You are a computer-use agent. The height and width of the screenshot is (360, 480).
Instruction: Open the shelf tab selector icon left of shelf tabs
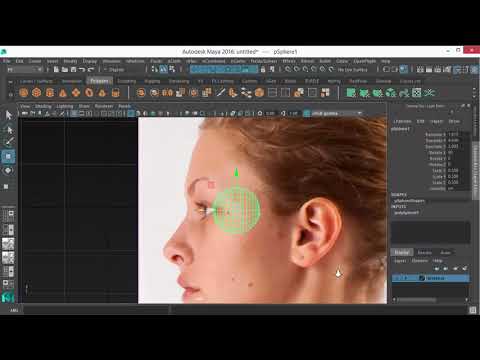click(x=11, y=81)
